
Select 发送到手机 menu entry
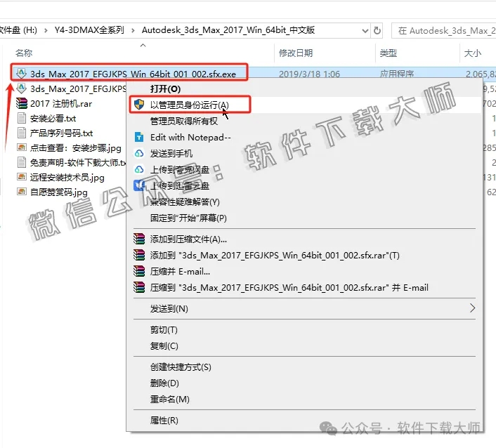(171, 154)
